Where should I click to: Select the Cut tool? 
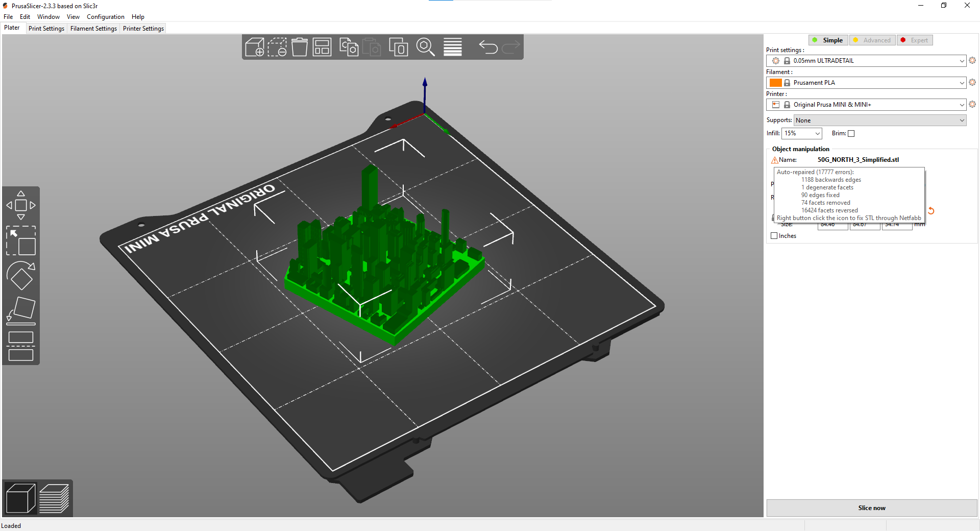pyautogui.click(x=21, y=346)
